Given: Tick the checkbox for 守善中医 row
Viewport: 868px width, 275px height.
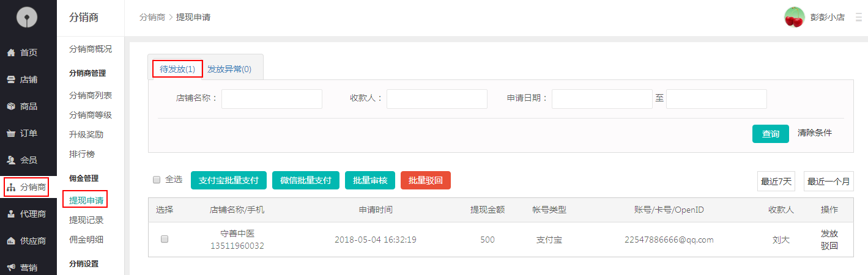Looking at the screenshot, I should [165, 240].
